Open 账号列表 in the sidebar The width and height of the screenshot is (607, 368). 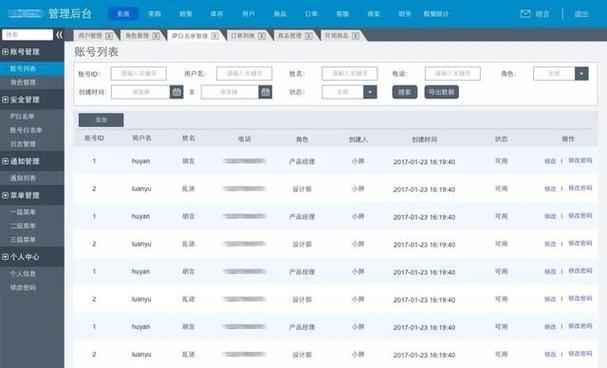click(x=23, y=68)
